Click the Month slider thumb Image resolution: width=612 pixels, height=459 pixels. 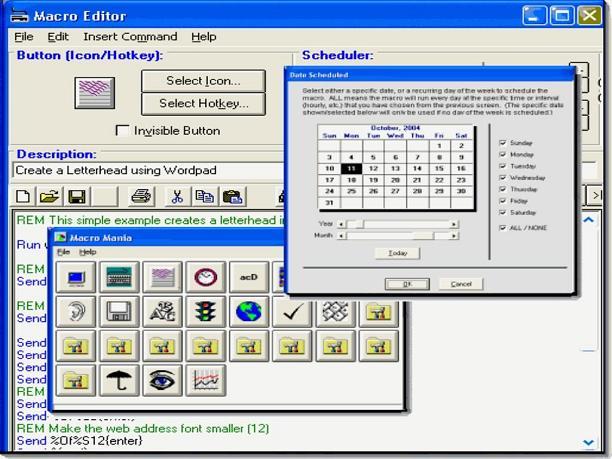point(423,236)
